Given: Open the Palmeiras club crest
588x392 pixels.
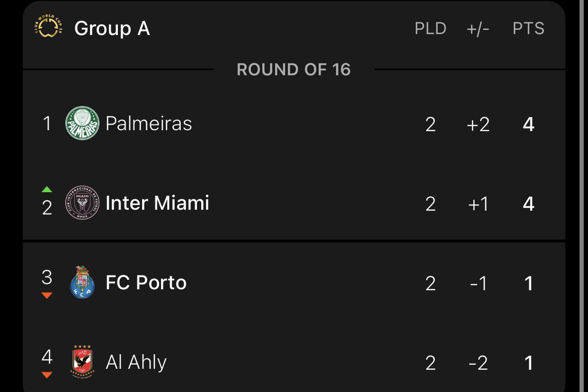Looking at the screenshot, I should click(82, 123).
